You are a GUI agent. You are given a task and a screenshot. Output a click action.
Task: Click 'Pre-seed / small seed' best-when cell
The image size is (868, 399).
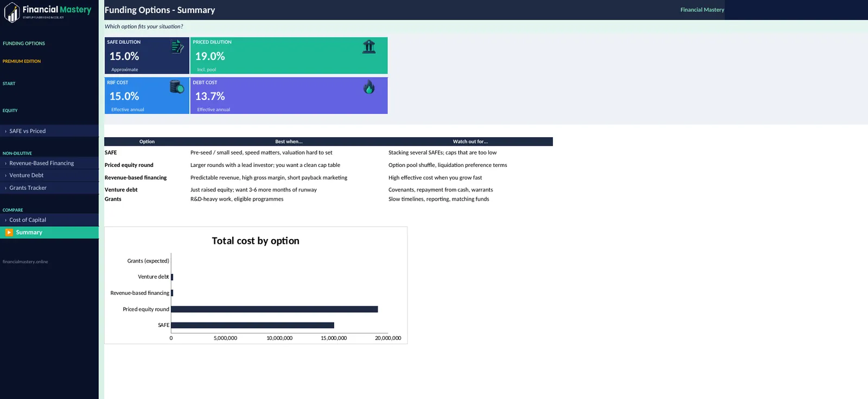click(x=261, y=153)
